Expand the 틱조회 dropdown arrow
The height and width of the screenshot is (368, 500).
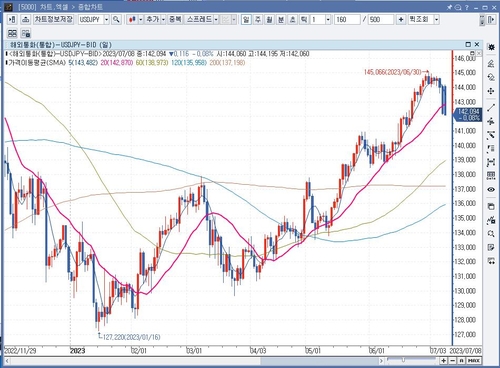coord(436,20)
